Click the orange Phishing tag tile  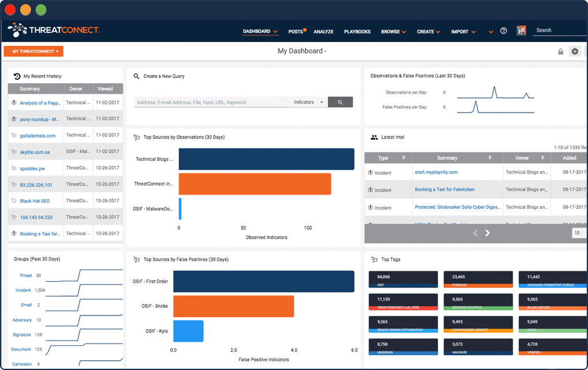tap(478, 279)
